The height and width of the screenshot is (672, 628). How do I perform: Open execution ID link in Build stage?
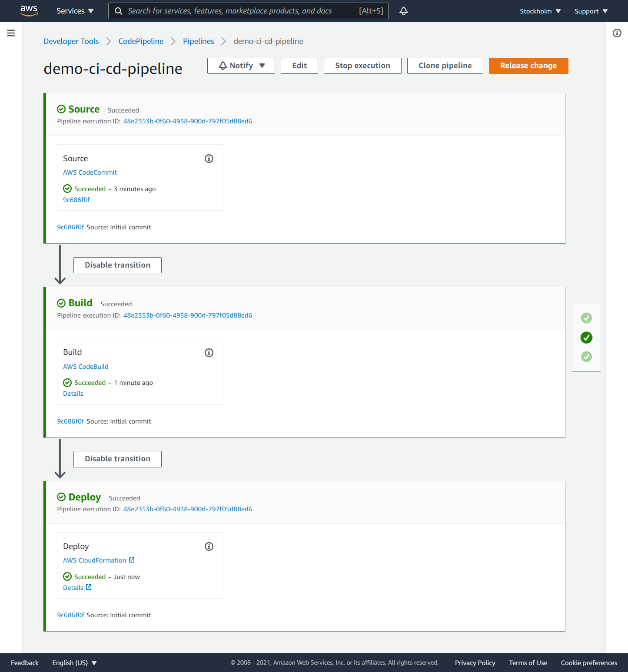(188, 315)
